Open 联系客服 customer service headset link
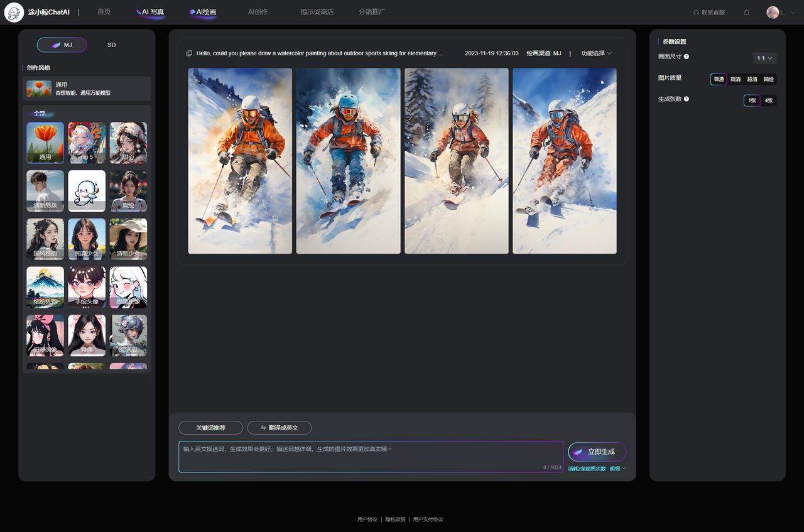 709,13
